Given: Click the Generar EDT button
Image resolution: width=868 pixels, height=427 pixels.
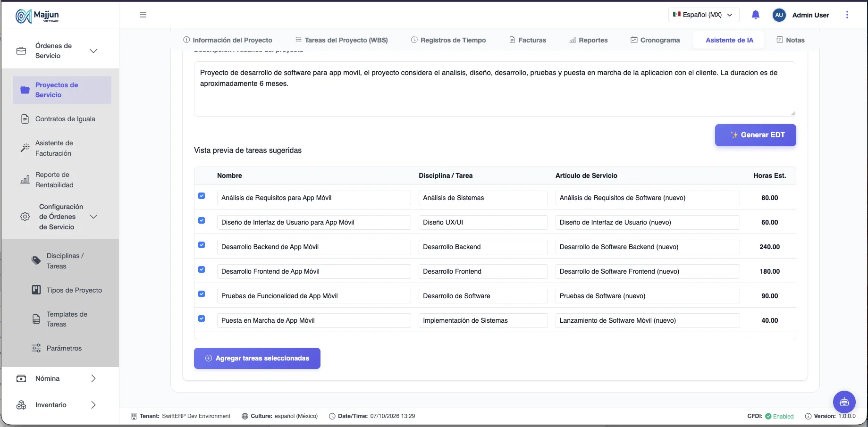Looking at the screenshot, I should (x=755, y=135).
